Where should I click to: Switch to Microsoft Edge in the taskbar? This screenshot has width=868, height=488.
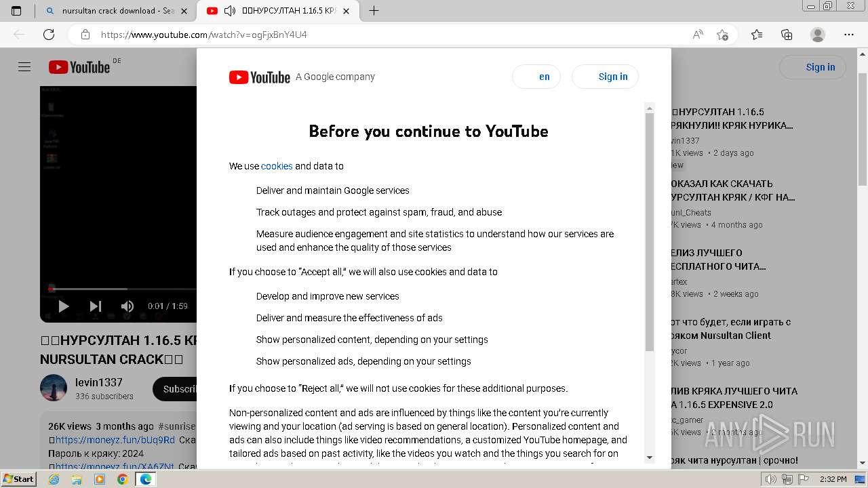(146, 479)
